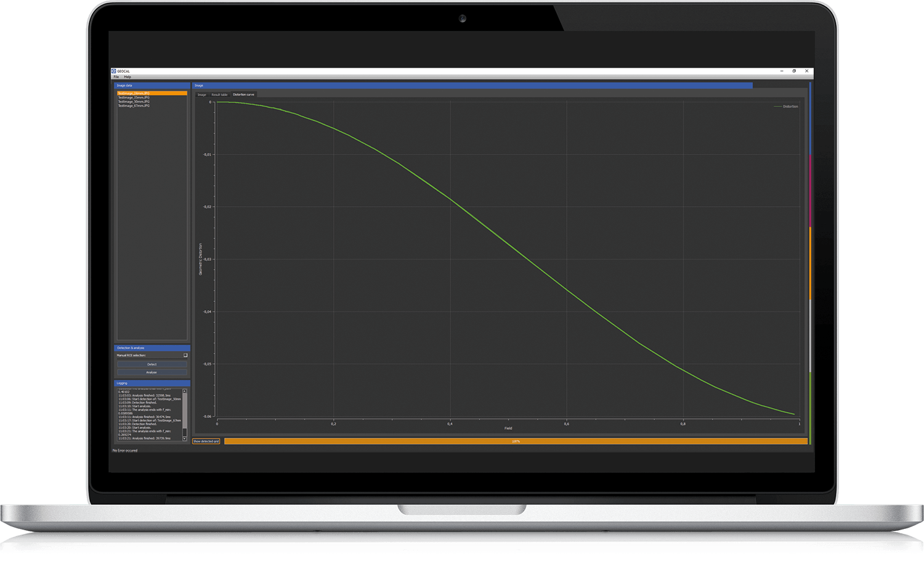This screenshot has height=569, width=924.
Task: Select Testimage_24mm.JPG in the image list
Action: pos(152,93)
